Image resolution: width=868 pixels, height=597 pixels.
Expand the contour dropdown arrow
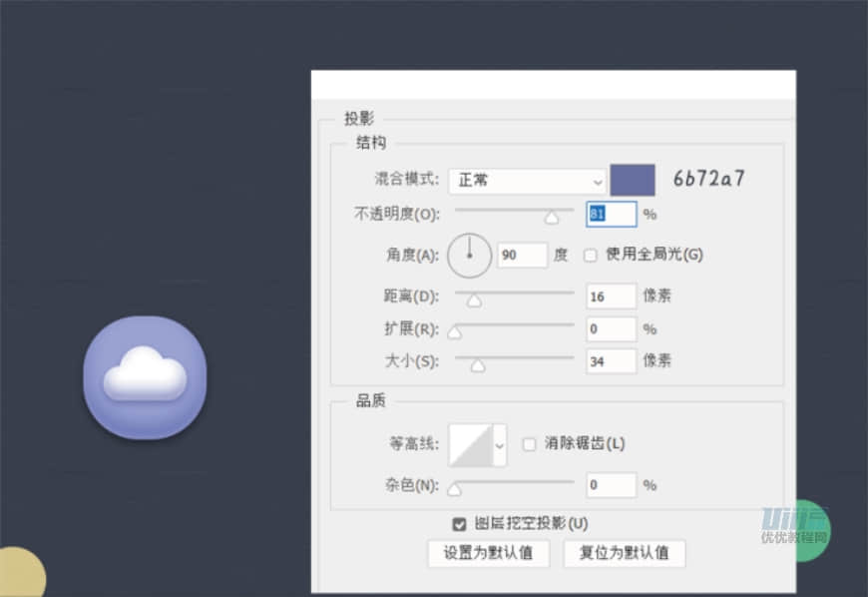click(x=498, y=443)
